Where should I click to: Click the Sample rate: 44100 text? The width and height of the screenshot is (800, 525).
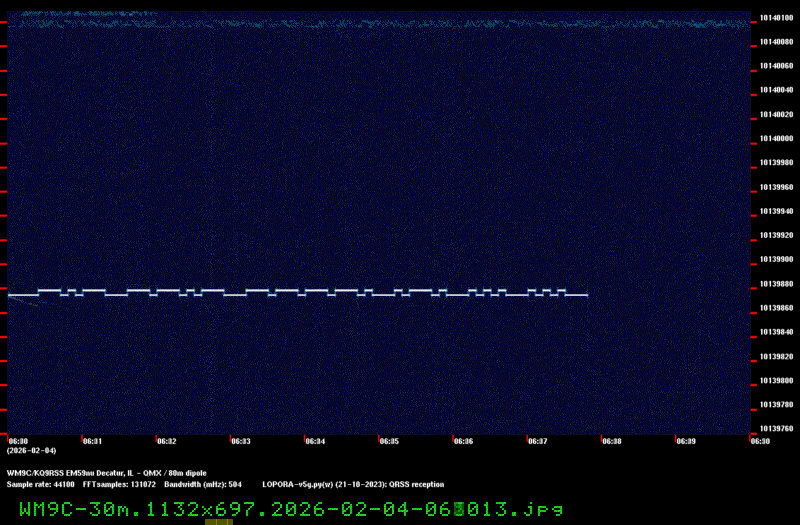(x=41, y=484)
